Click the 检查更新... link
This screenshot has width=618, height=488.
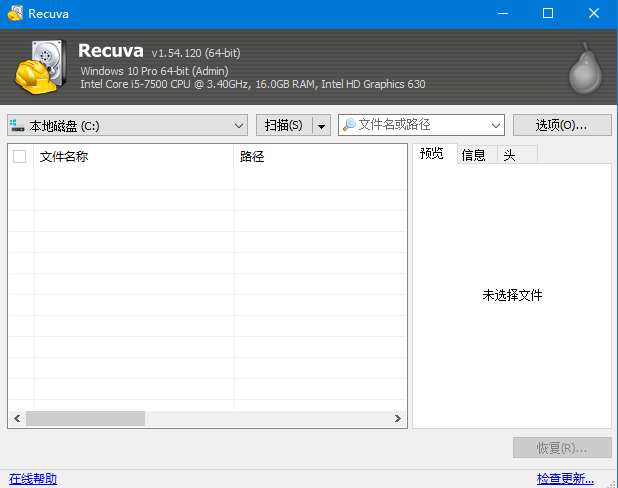pyautogui.click(x=565, y=479)
